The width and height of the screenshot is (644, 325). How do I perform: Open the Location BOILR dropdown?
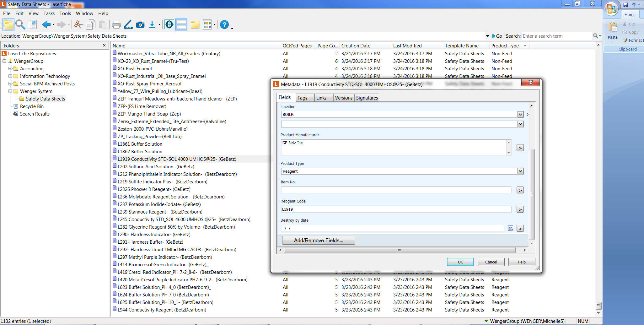pos(520,114)
